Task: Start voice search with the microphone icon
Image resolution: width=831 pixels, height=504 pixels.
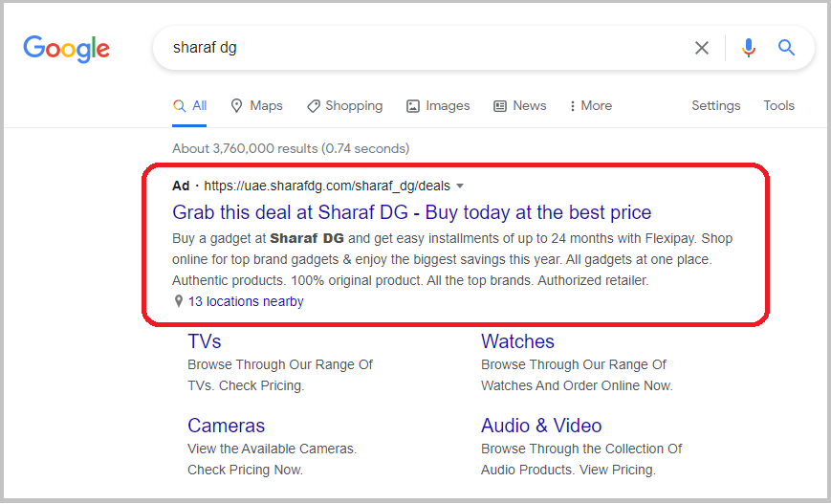Action: (749, 48)
